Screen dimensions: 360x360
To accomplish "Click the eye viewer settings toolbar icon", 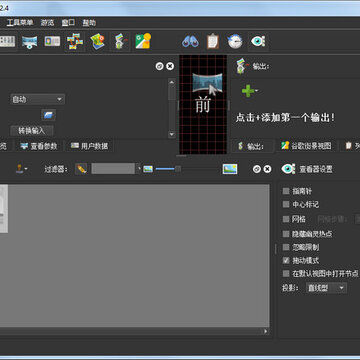I will [258, 42].
